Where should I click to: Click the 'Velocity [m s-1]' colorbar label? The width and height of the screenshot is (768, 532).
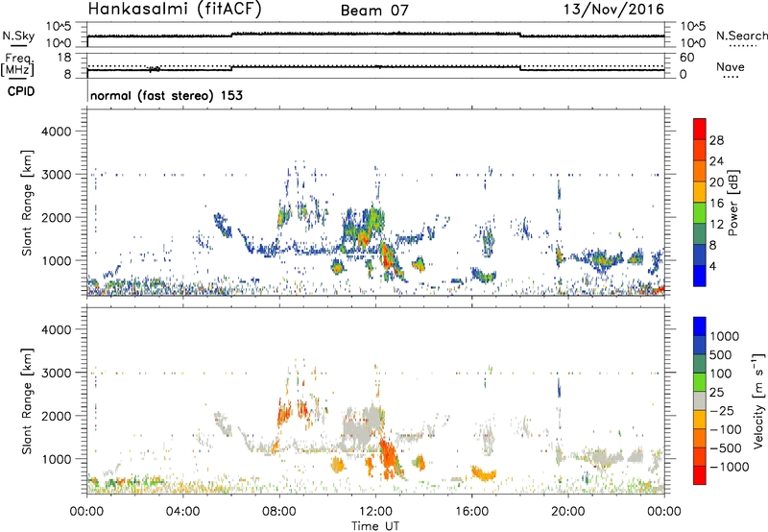coord(758,400)
